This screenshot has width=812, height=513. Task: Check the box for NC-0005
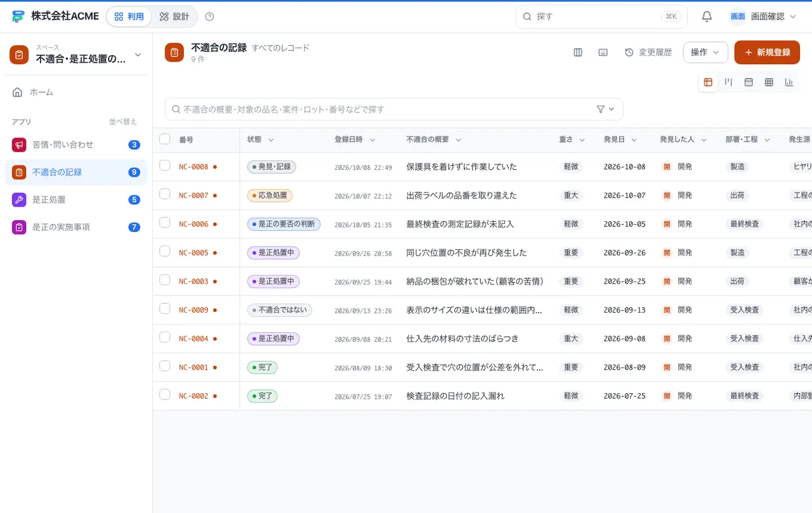(x=165, y=251)
